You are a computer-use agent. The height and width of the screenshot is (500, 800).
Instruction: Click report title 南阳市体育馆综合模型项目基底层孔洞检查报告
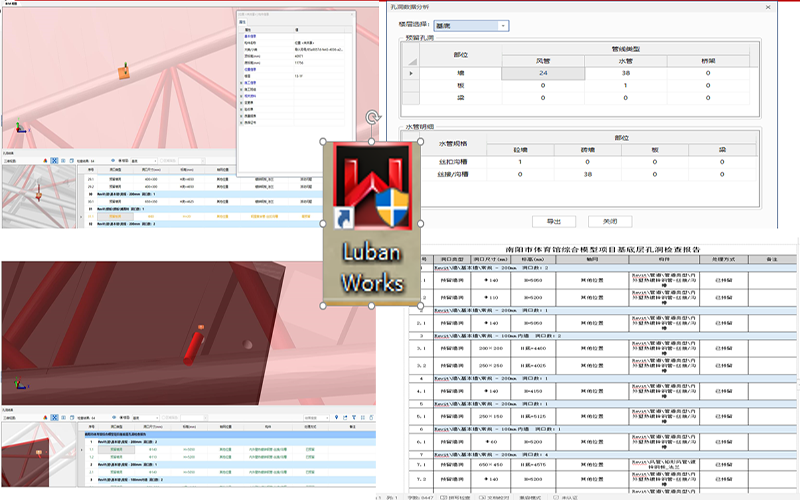point(603,249)
